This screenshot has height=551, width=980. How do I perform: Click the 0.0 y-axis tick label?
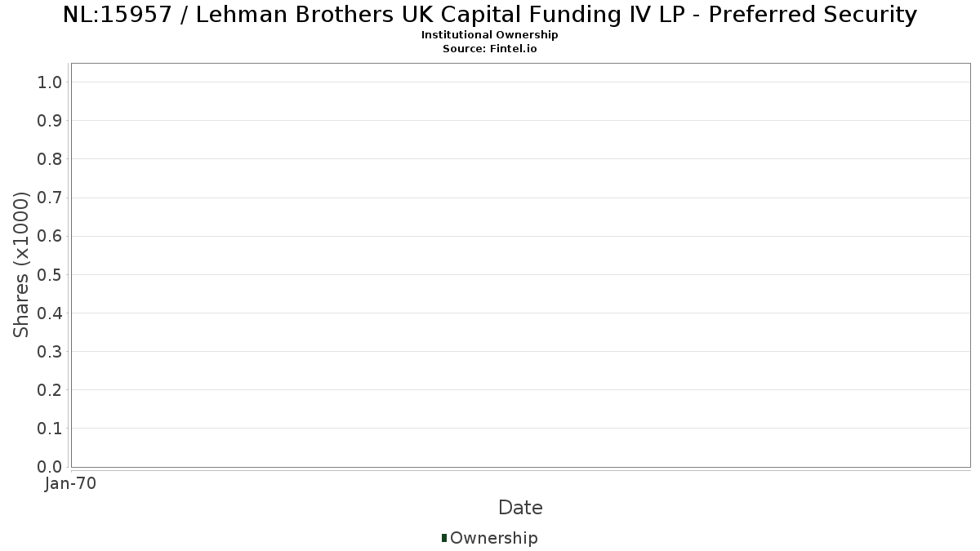click(x=50, y=467)
